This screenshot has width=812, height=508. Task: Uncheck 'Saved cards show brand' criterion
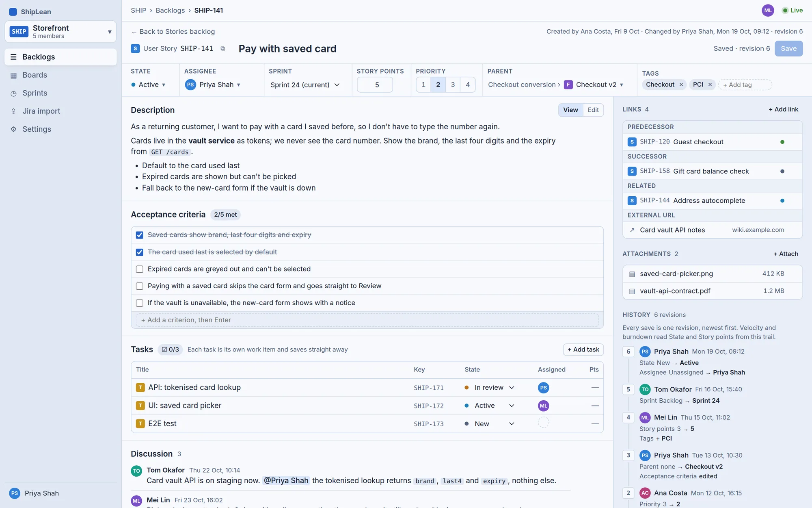(140, 235)
